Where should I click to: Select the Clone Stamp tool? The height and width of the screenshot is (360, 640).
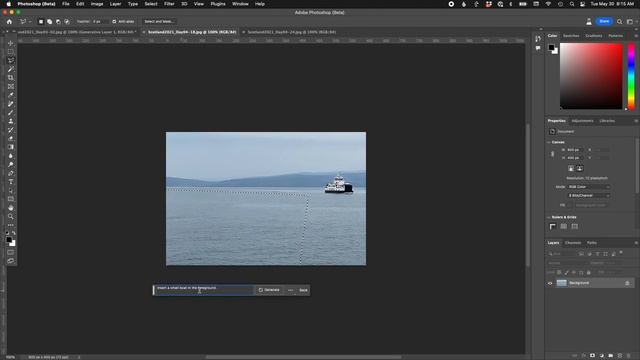(x=11, y=121)
